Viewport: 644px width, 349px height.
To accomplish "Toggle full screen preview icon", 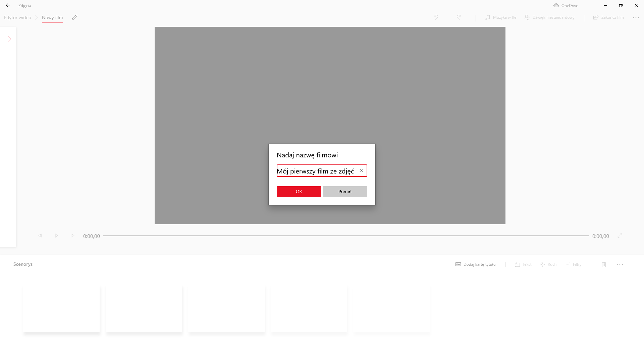I will (x=620, y=236).
